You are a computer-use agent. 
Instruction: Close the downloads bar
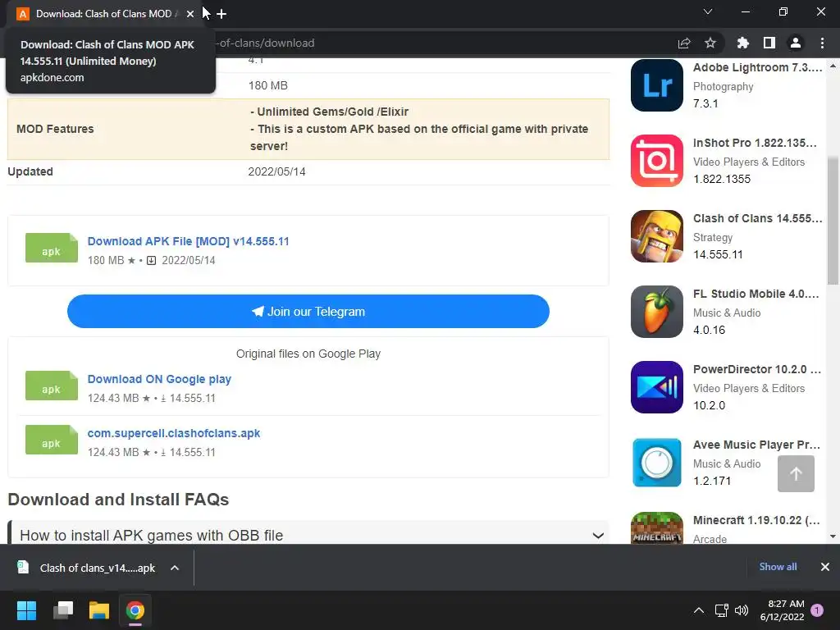[x=825, y=567]
